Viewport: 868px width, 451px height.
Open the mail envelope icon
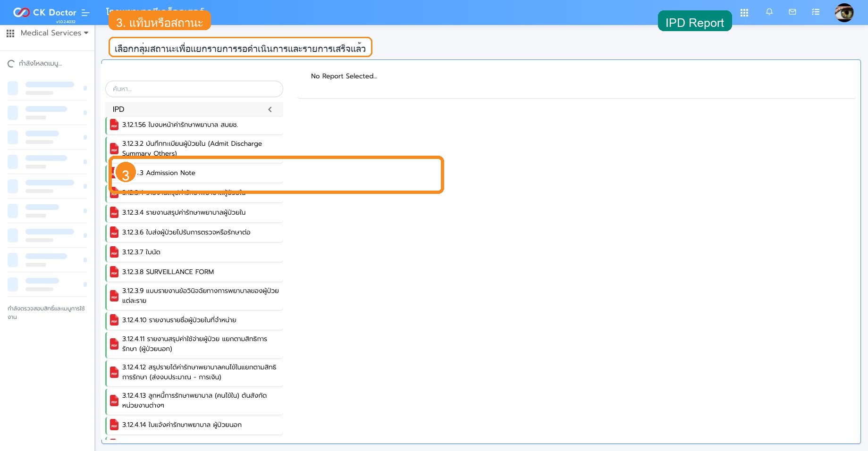coord(792,12)
